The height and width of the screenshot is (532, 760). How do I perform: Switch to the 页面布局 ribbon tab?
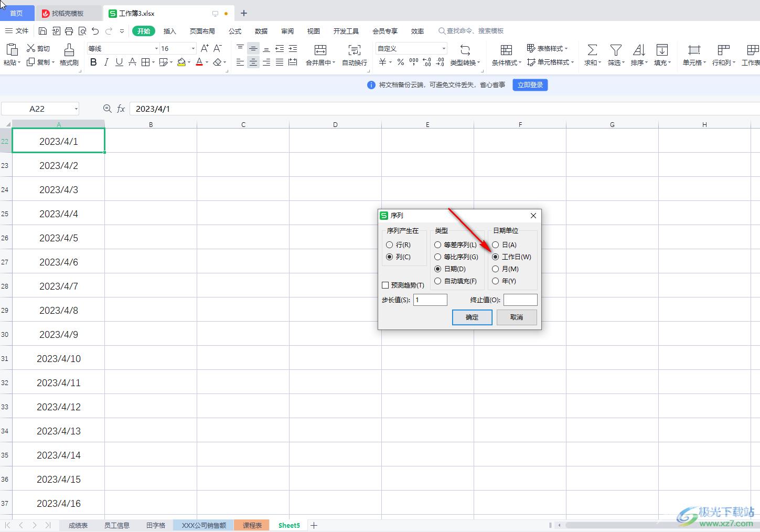point(202,31)
